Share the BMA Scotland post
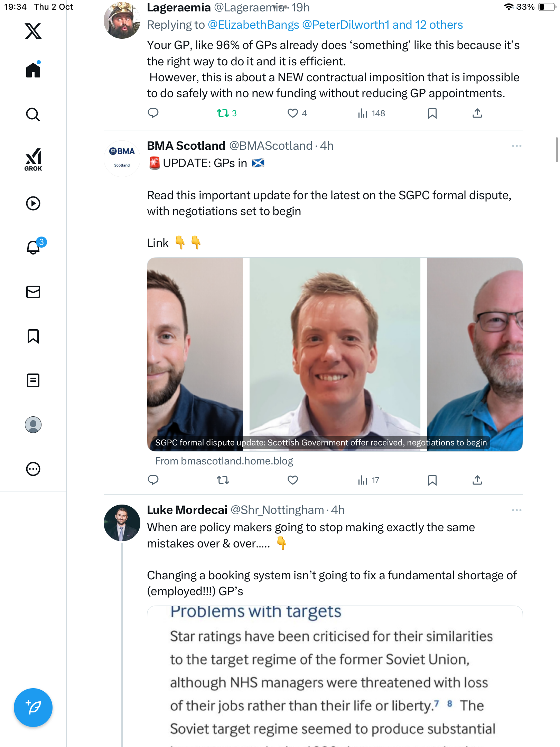This screenshot has width=560, height=747. (x=477, y=480)
